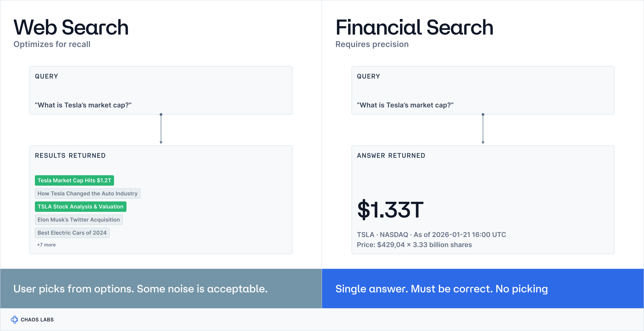
Task: Click the Price times shares line
Action: pyautogui.click(x=414, y=245)
